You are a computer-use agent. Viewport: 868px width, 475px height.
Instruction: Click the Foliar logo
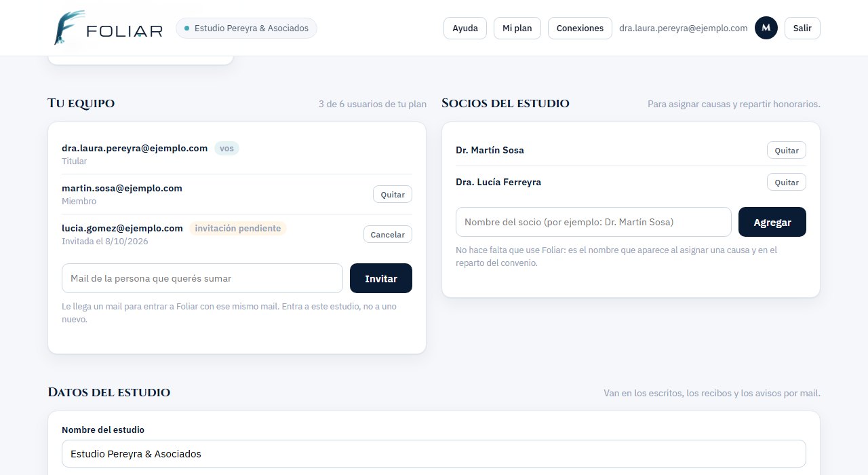coord(108,28)
